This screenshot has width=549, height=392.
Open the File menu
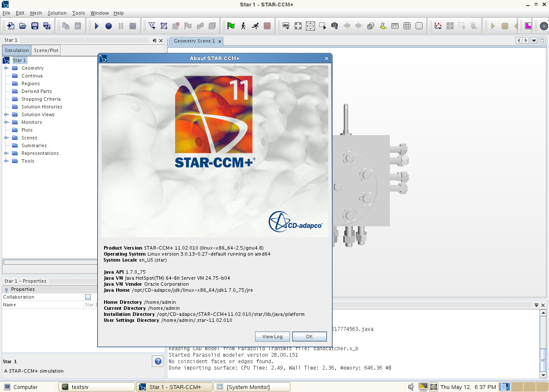[6, 13]
